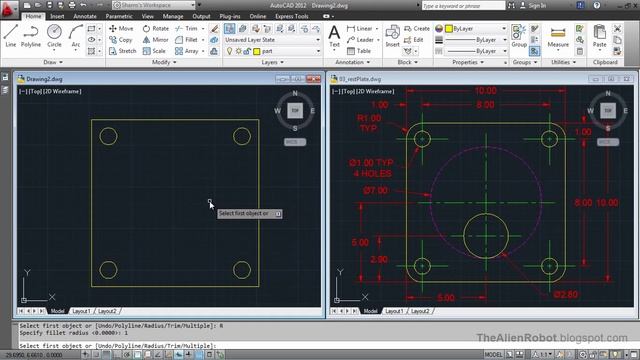Expand the Layers panel
640x360 pixels.
point(272,62)
